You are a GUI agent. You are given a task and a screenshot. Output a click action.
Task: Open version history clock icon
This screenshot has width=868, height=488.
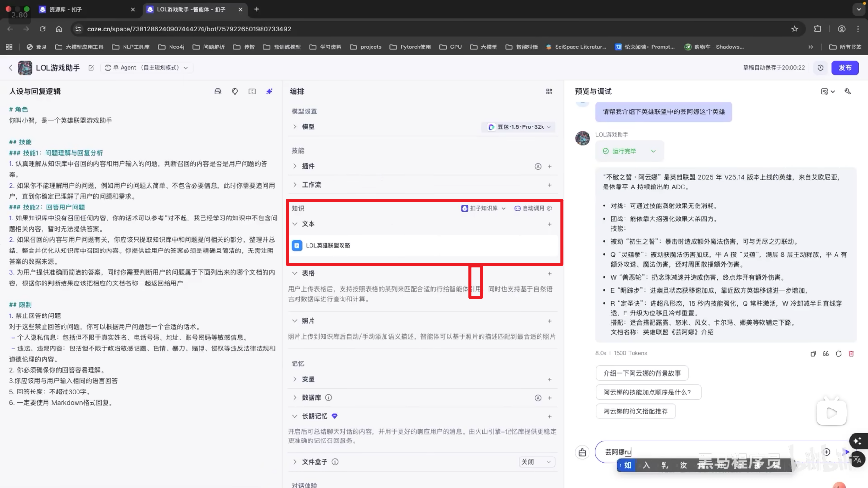coord(821,68)
